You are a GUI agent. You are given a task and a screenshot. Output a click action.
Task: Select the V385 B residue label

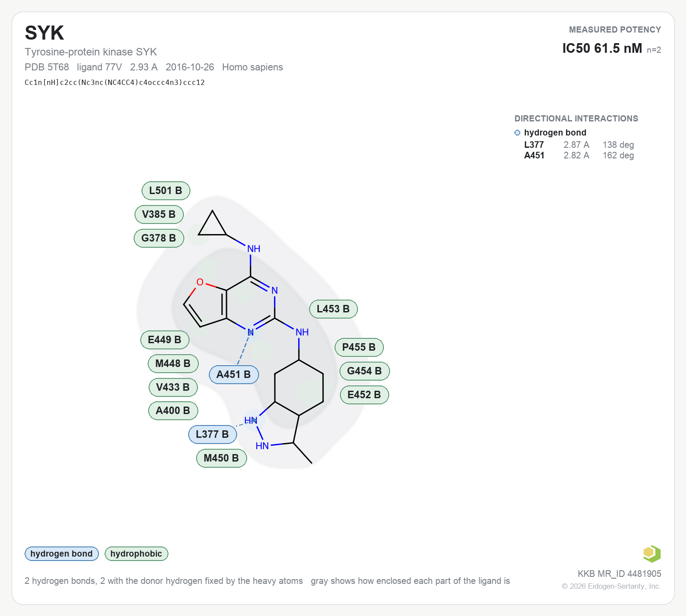point(159,214)
